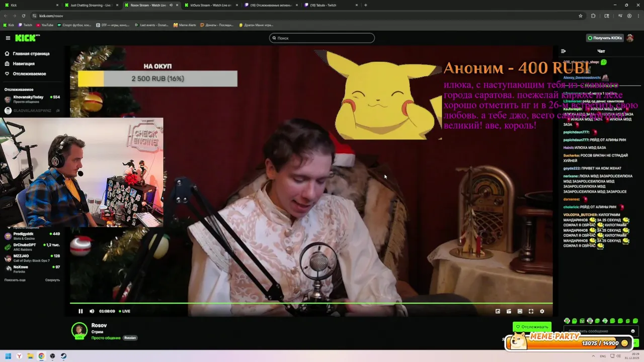Open the emoji picker in chat input

coord(633,331)
